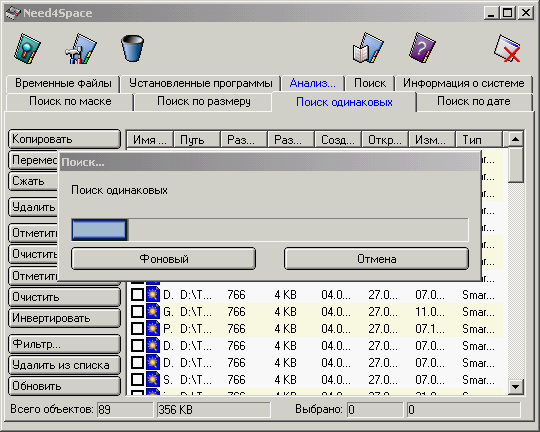Switch to Временные файлы tab
Image resolution: width=540 pixels, height=432 pixels.
[x=63, y=83]
